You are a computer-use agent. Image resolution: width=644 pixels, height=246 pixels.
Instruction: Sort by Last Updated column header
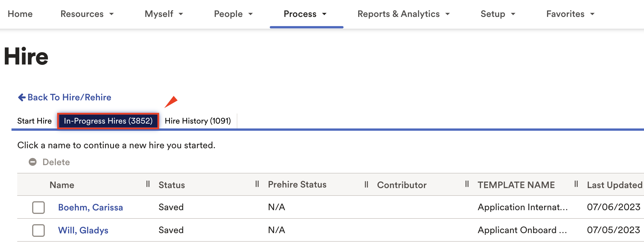tap(614, 185)
